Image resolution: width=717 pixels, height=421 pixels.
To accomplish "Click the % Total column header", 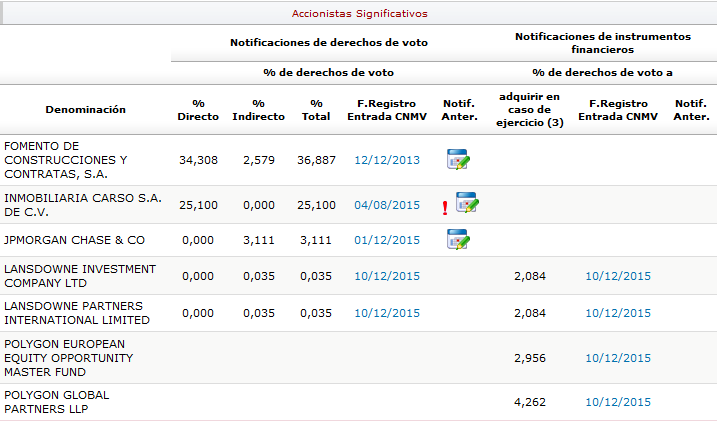I will [316, 110].
